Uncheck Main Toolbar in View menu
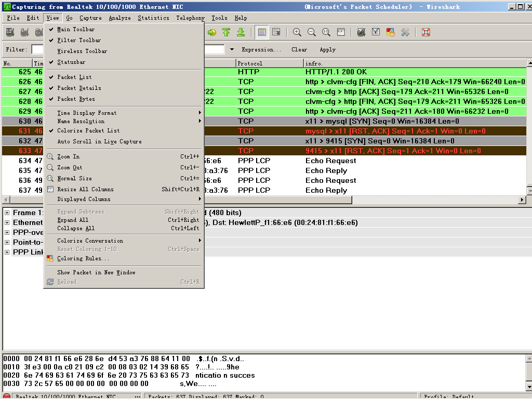This screenshot has height=399, width=532. pos(124,29)
